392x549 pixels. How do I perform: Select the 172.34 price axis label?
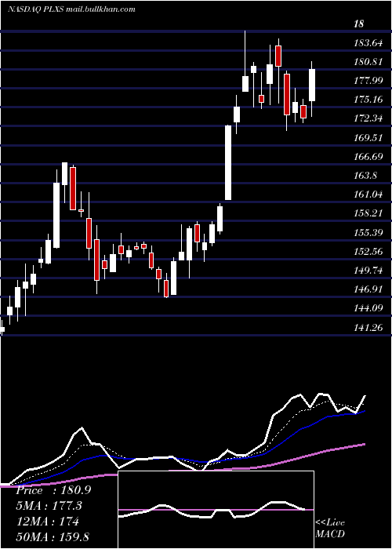pos(368,118)
